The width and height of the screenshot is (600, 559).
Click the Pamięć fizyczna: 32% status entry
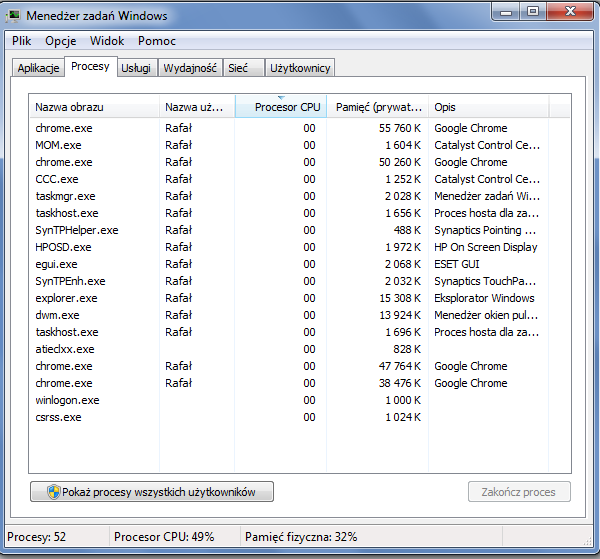[301, 537]
